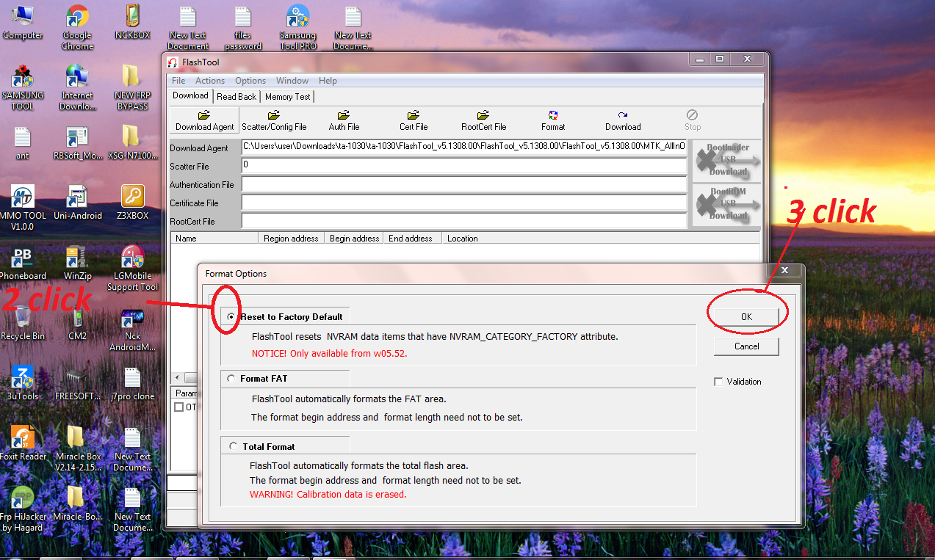Image resolution: width=935 pixels, height=560 pixels.
Task: Click the RootCert File toolbar icon
Action: click(x=483, y=115)
